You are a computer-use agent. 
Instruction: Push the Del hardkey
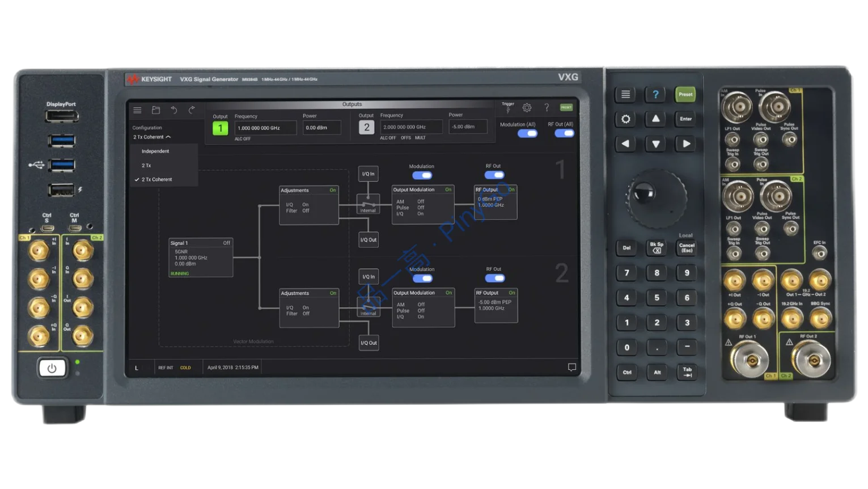626,247
